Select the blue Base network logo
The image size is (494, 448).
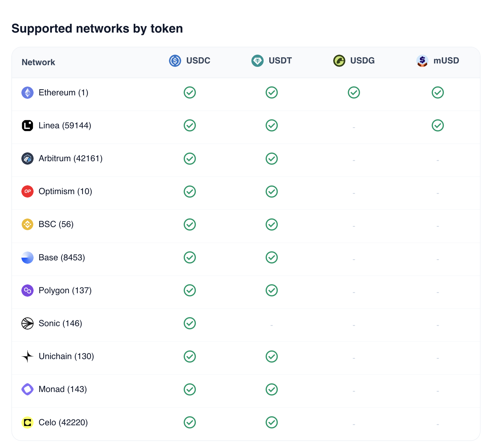tap(27, 258)
